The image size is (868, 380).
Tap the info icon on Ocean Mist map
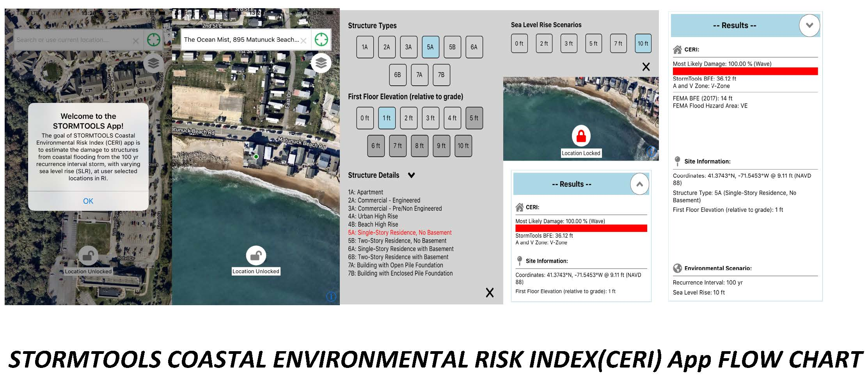coord(331,297)
